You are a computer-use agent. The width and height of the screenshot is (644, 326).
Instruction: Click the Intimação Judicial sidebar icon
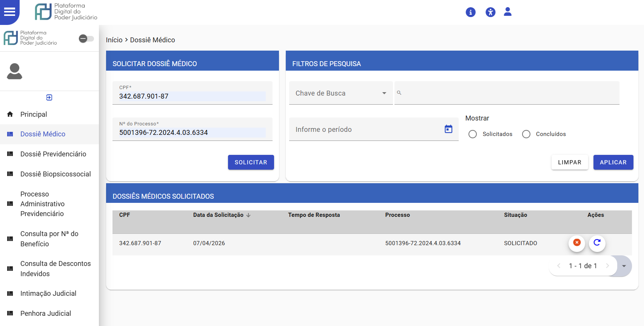tap(10, 294)
